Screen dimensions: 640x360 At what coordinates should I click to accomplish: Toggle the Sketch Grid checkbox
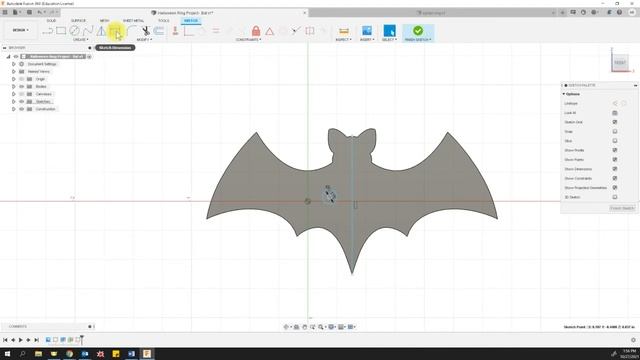[x=615, y=122]
